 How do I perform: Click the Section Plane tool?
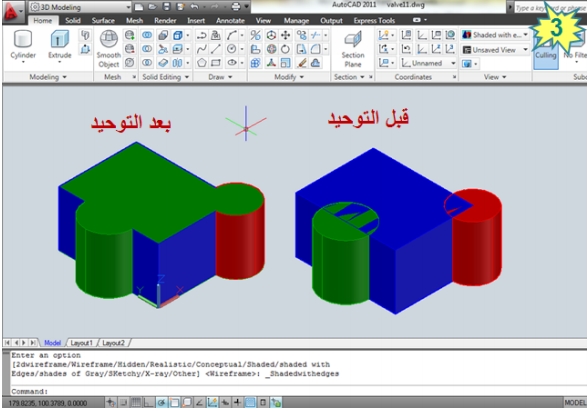click(x=353, y=49)
